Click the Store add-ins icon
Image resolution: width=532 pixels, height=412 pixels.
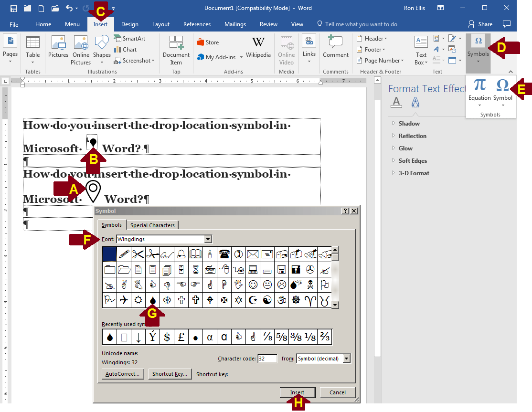pyautogui.click(x=208, y=42)
